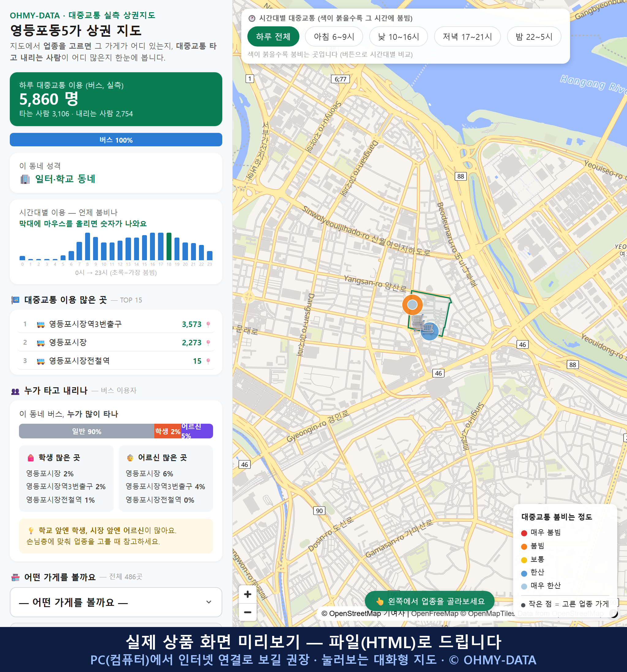This screenshot has width=627, height=672.
Task: Locate 영등포시장역3번출구 via its pin icon
Action: [208, 324]
